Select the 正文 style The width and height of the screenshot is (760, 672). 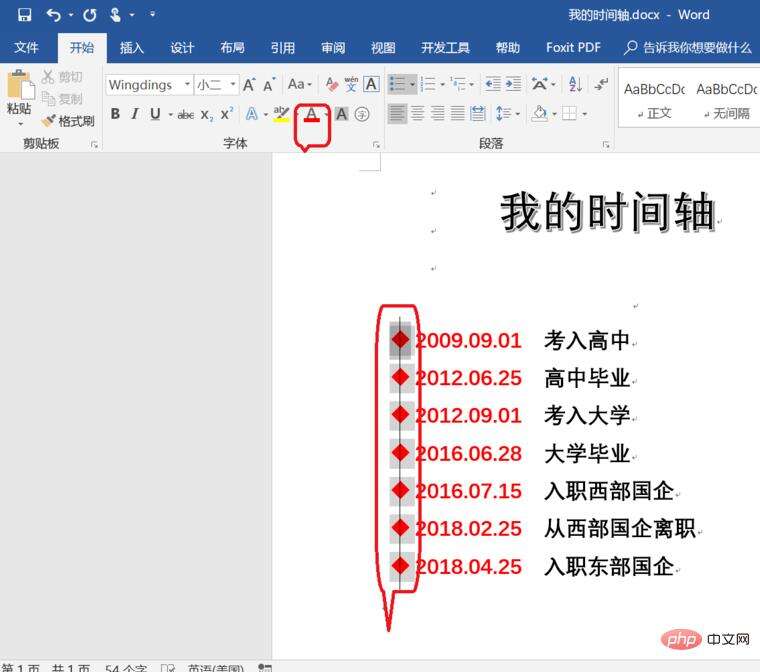coord(654,100)
